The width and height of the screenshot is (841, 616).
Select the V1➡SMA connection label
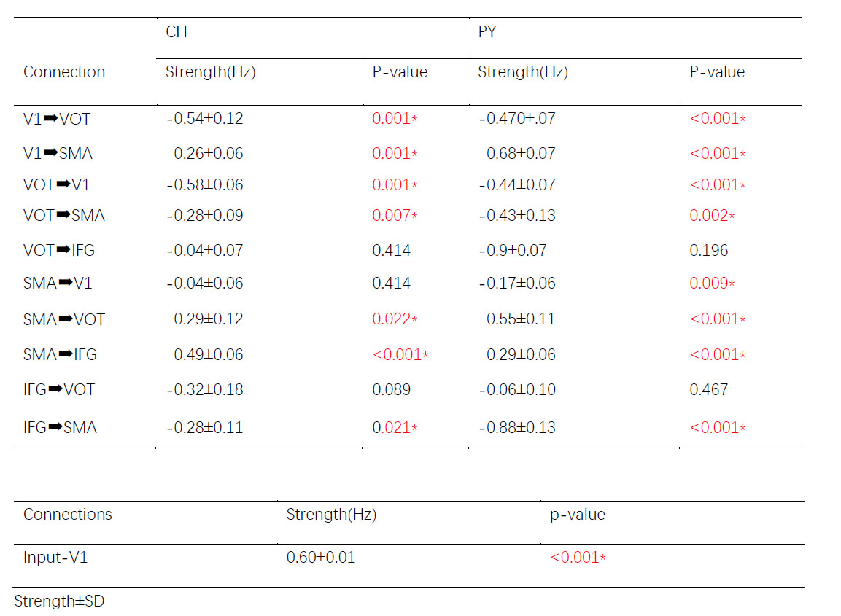tap(58, 153)
